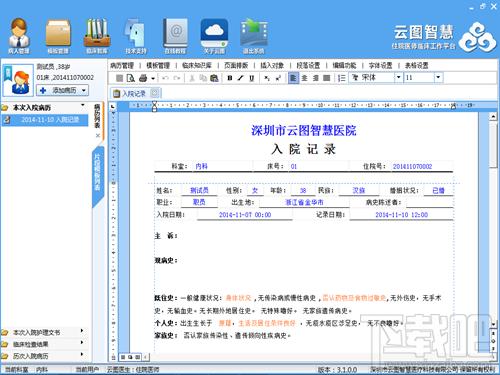Open 关于云图 cloud icon
Viewport: 500px width, 375px height.
[x=214, y=36]
